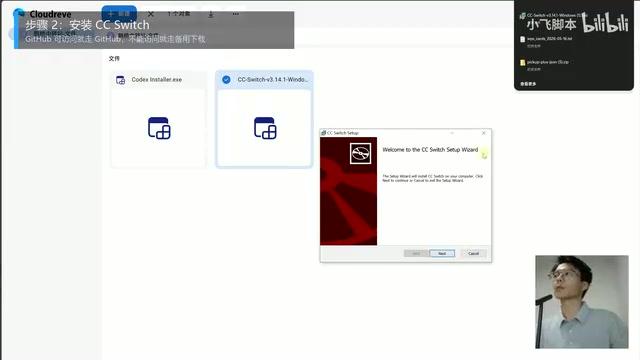Click the blue New button in Cloudreve
Screen dimensions: 640x360
[119, 13]
